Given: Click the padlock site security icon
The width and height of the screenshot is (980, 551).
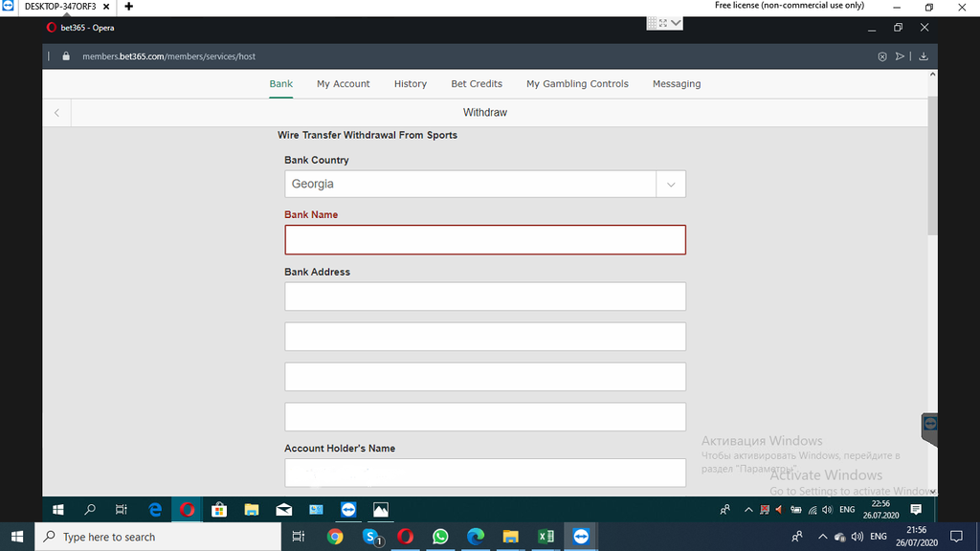Looking at the screenshot, I should point(66,56).
